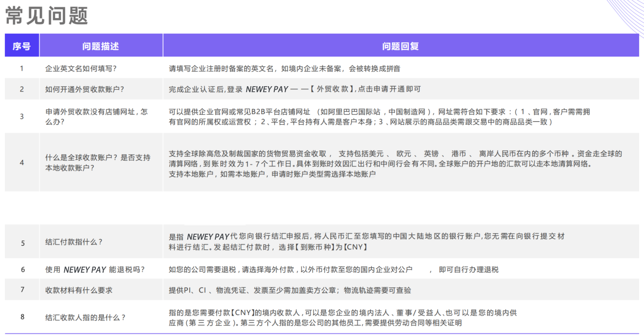The height and width of the screenshot is (335, 644).
Task: Click the 常见问题 page title
Action: 47,16
